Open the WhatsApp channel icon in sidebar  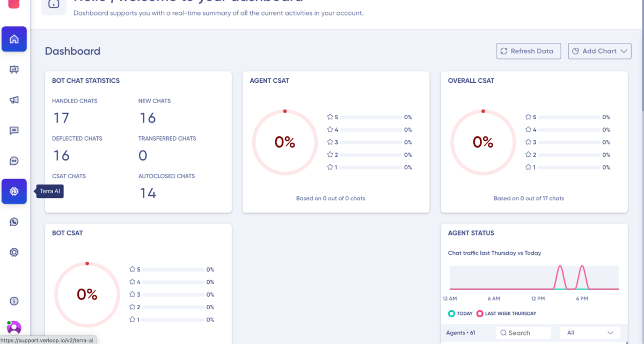point(14,221)
